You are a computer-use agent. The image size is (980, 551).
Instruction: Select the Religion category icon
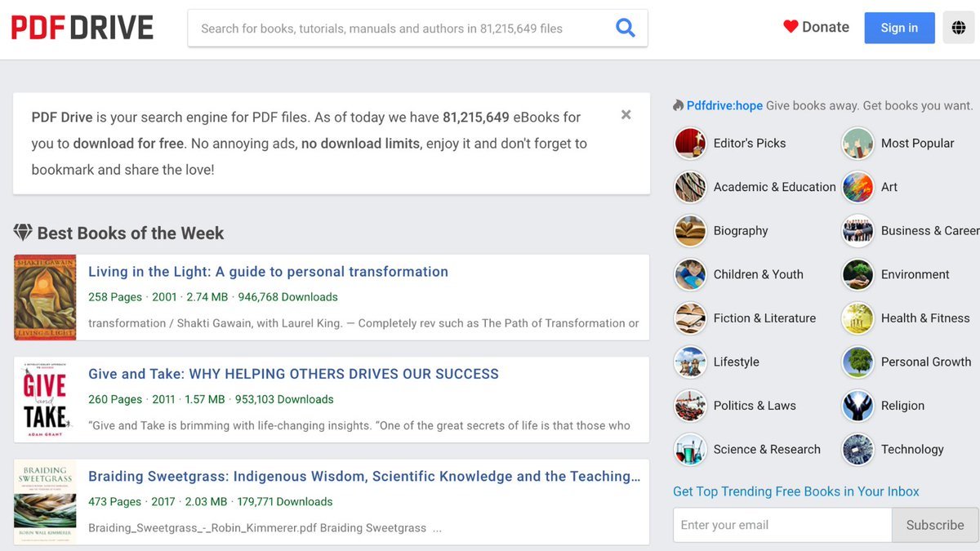(857, 406)
